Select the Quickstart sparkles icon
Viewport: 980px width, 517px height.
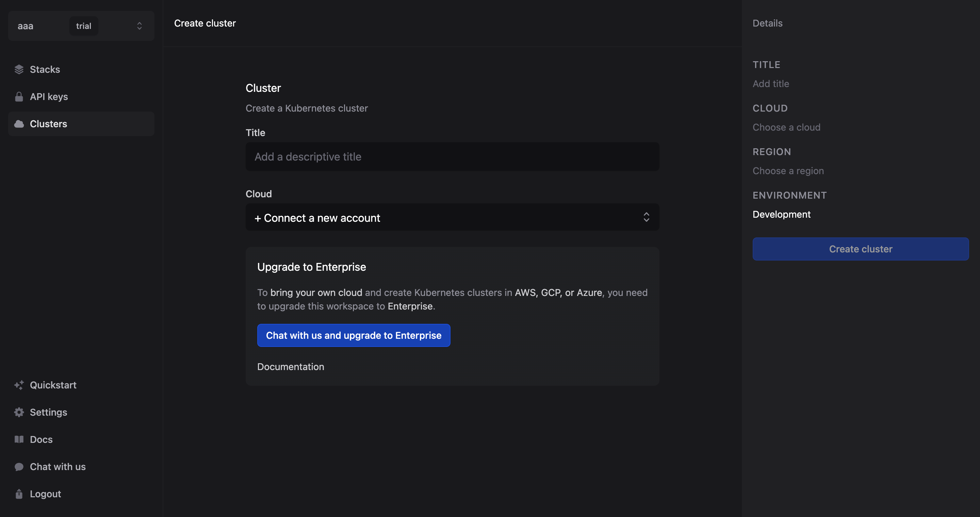point(19,385)
